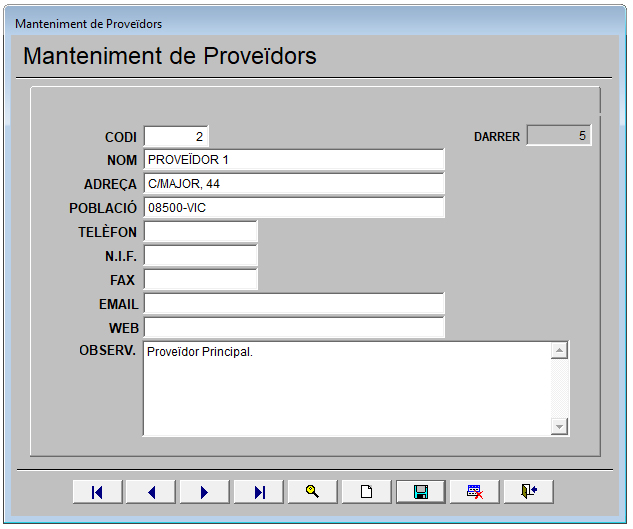Click the CODI field
The image size is (633, 529).
[x=176, y=136]
